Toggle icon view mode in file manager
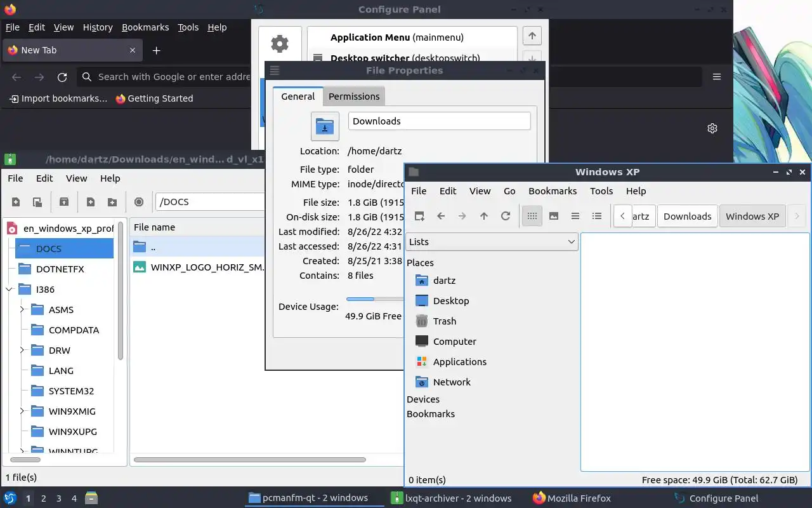The image size is (812, 508). pyautogui.click(x=532, y=216)
